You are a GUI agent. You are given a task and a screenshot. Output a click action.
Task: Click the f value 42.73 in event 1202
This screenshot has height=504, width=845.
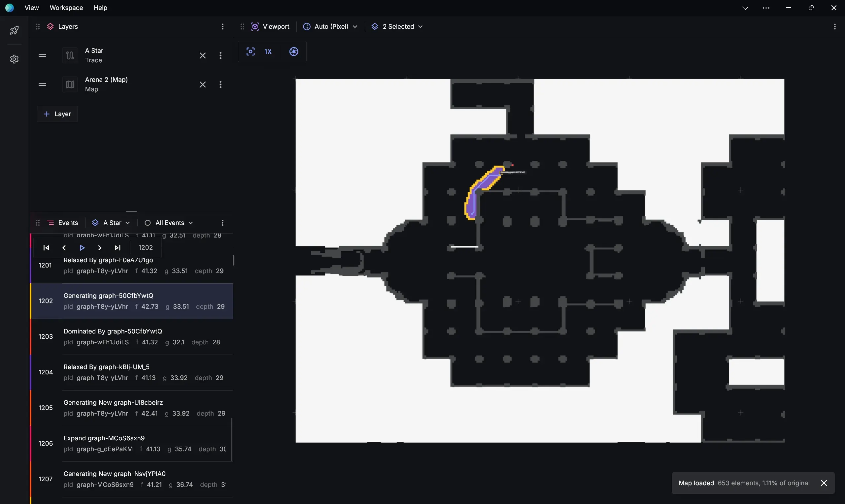(150, 306)
